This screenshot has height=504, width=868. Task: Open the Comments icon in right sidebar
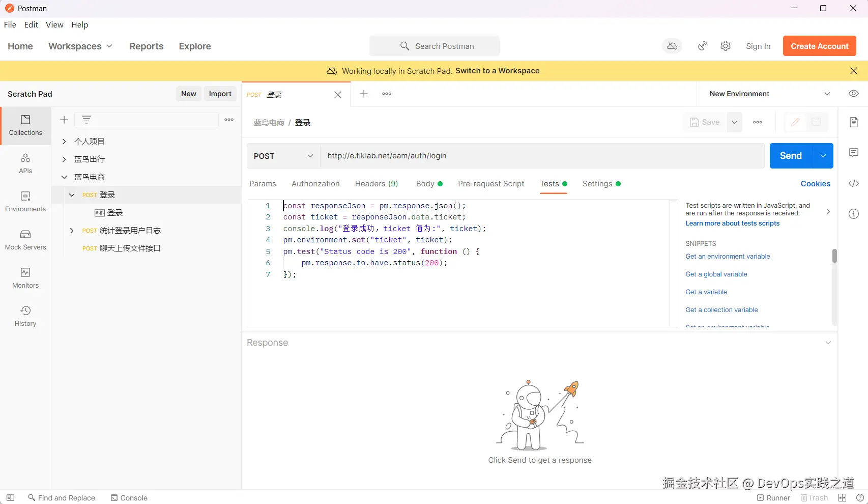coord(854,153)
